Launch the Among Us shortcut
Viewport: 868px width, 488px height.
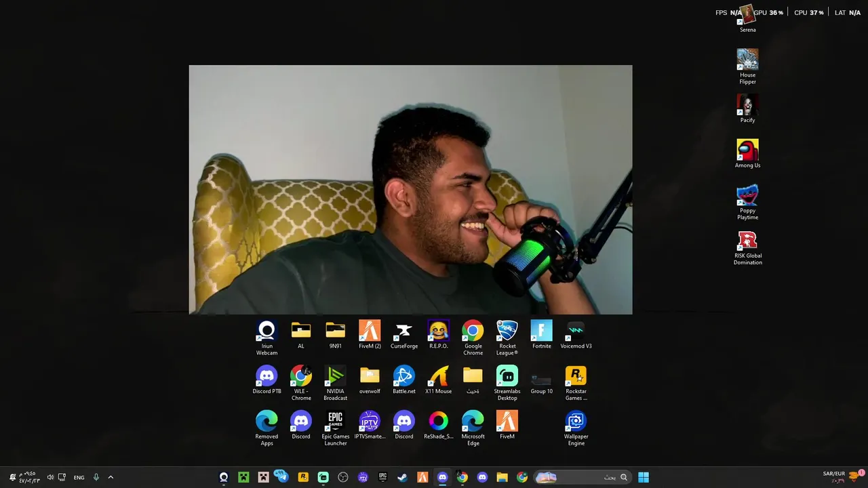pos(747,154)
